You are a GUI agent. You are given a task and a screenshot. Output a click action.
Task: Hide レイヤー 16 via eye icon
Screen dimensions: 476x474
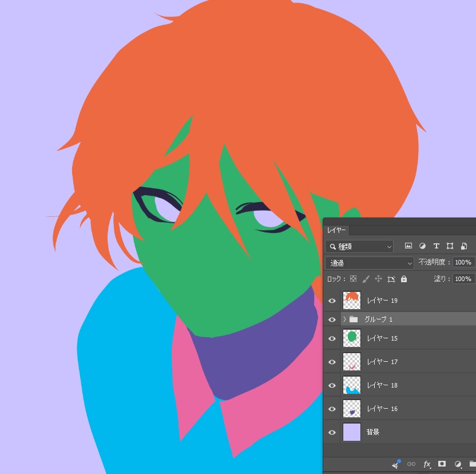332,409
